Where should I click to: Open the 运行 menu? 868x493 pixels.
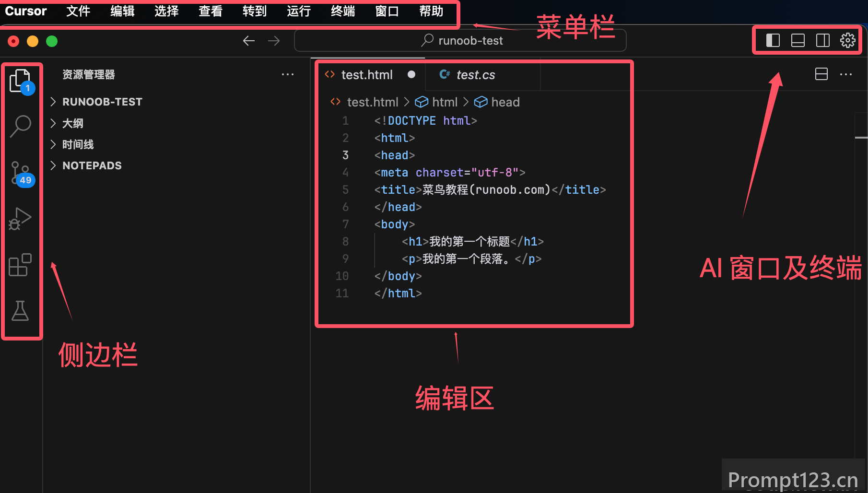pos(299,11)
